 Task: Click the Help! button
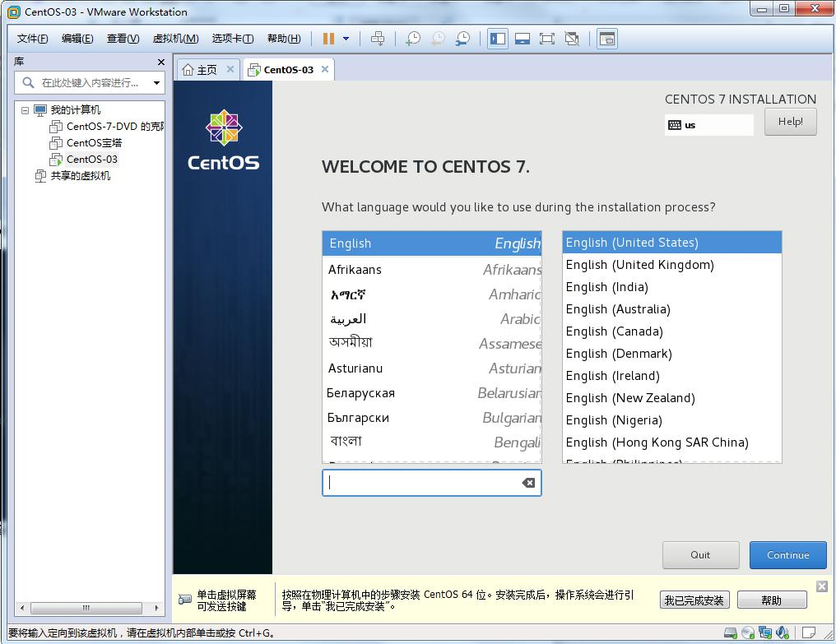(x=790, y=122)
